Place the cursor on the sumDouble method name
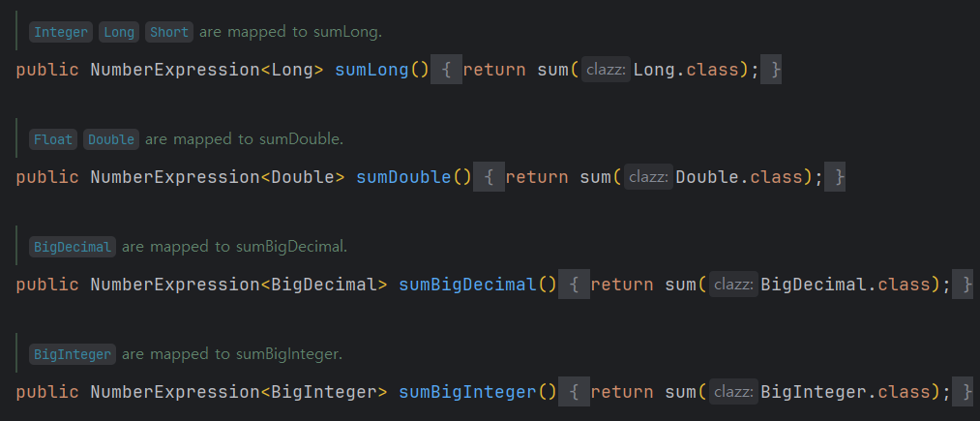The height and width of the screenshot is (421, 980). 403,177
